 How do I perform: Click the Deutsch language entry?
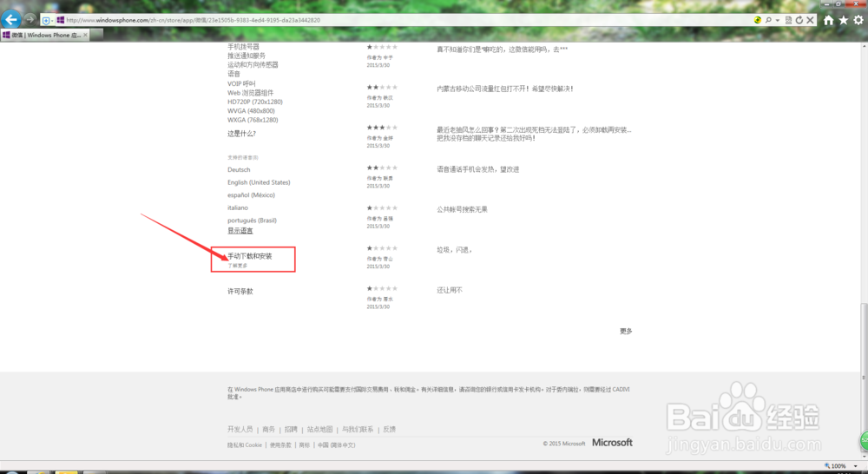tap(239, 170)
